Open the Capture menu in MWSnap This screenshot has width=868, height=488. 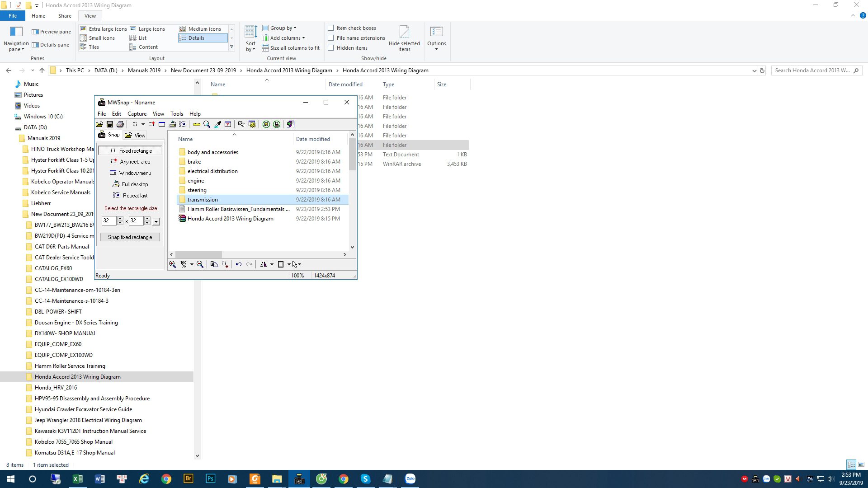(137, 114)
